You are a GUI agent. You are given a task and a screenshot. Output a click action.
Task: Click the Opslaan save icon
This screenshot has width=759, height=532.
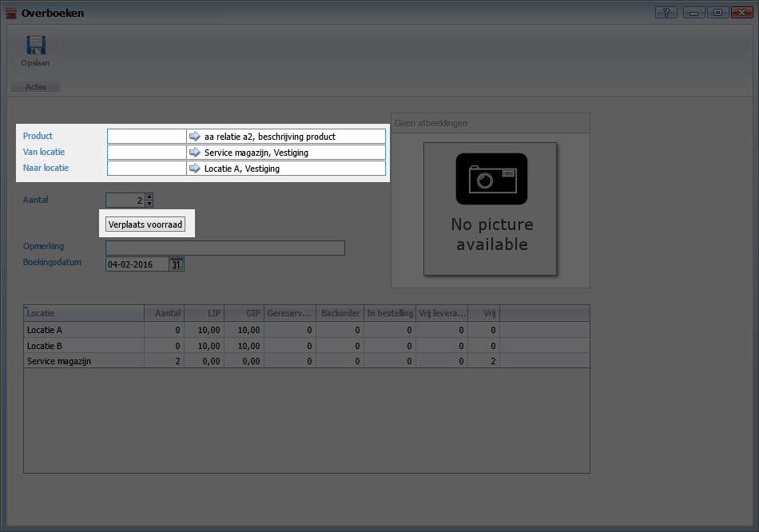(35, 46)
